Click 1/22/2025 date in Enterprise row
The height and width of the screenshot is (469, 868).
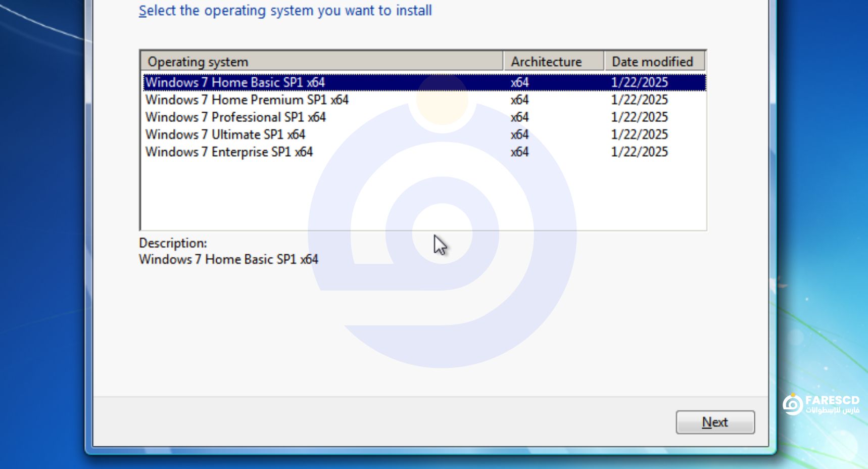click(x=639, y=152)
